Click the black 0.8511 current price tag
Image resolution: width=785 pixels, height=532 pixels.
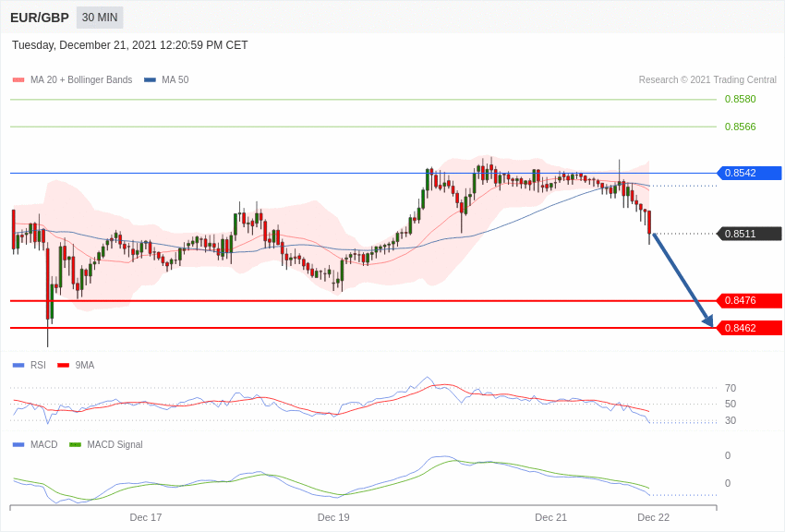point(750,234)
